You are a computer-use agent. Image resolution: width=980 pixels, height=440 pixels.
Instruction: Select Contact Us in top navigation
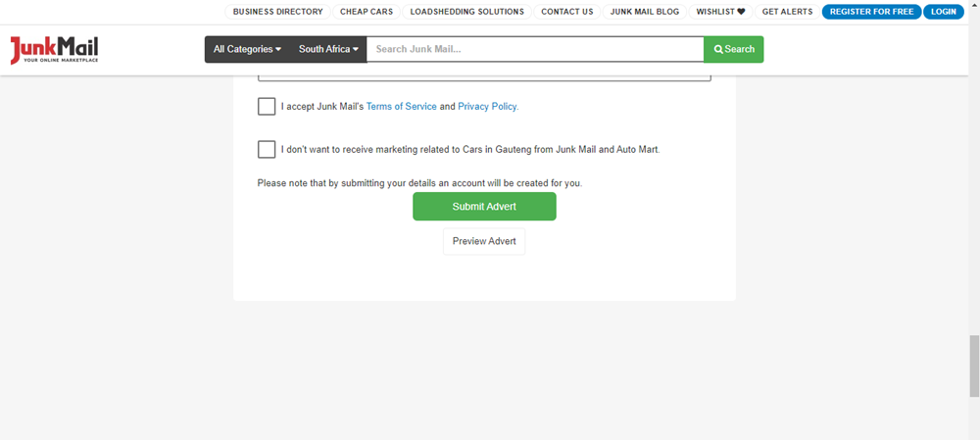pos(566,12)
